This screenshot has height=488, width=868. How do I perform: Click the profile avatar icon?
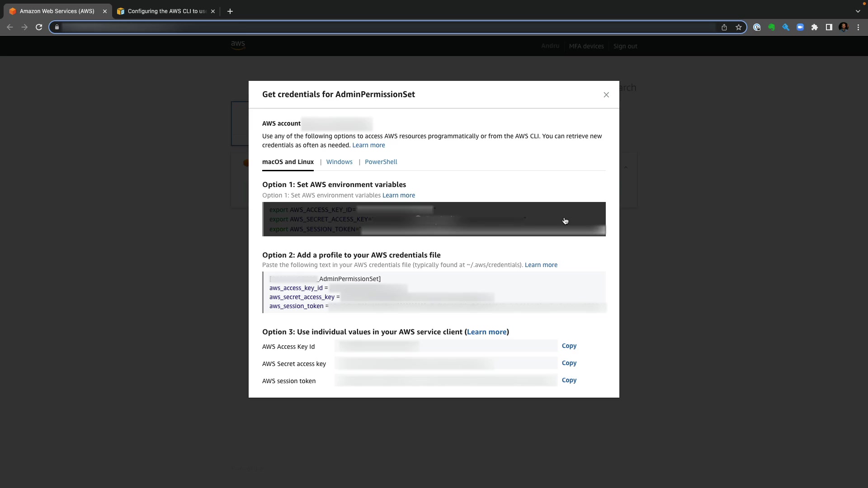[844, 28]
